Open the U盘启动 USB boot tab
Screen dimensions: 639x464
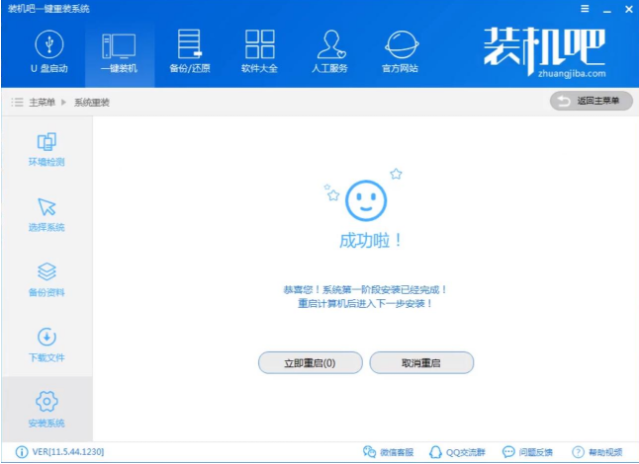[x=48, y=52]
